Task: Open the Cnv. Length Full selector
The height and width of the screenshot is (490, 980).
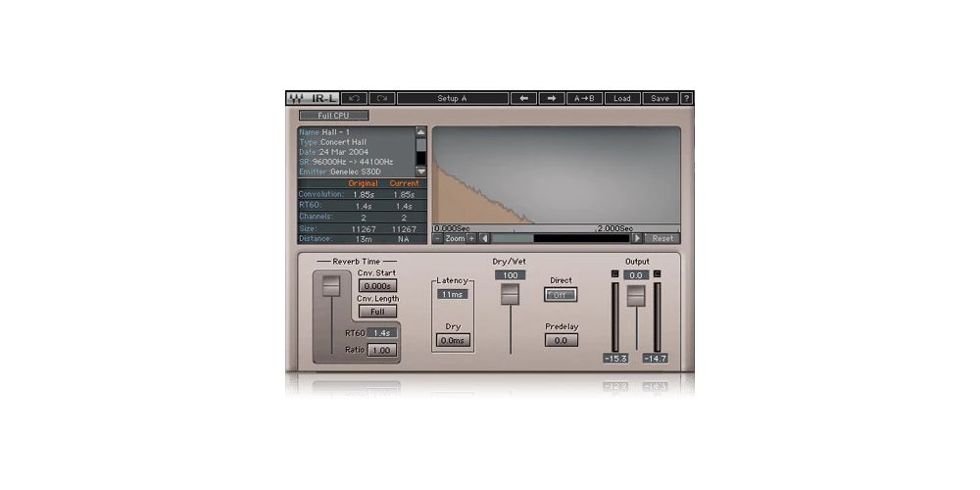Action: tap(377, 312)
